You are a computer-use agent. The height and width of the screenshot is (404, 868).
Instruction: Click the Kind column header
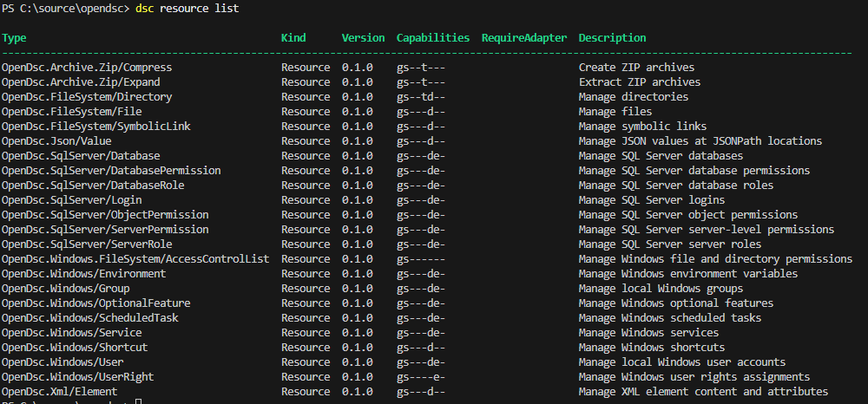(293, 38)
